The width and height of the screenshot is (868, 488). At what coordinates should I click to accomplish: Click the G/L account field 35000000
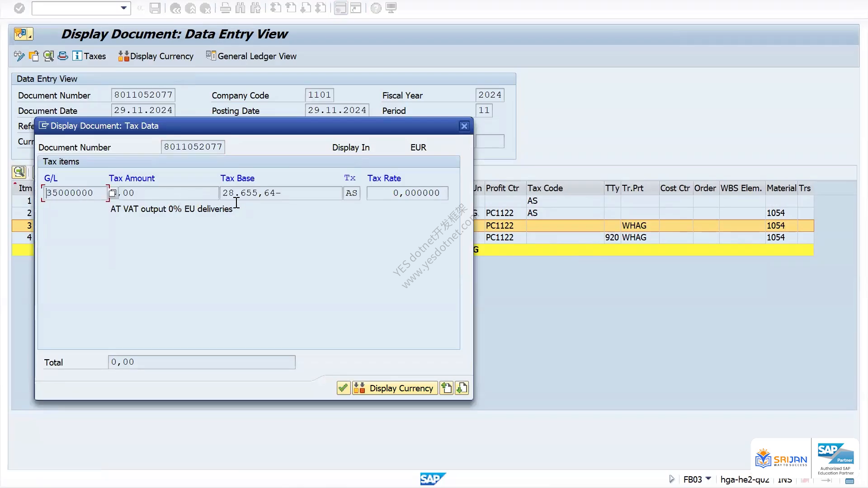tap(75, 193)
